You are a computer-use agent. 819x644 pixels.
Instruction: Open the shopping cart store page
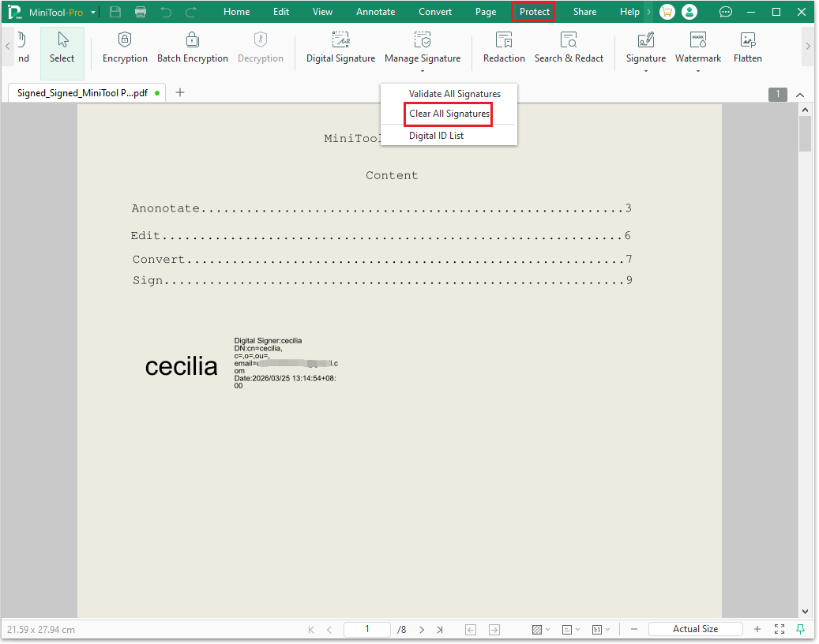pyautogui.click(x=667, y=12)
